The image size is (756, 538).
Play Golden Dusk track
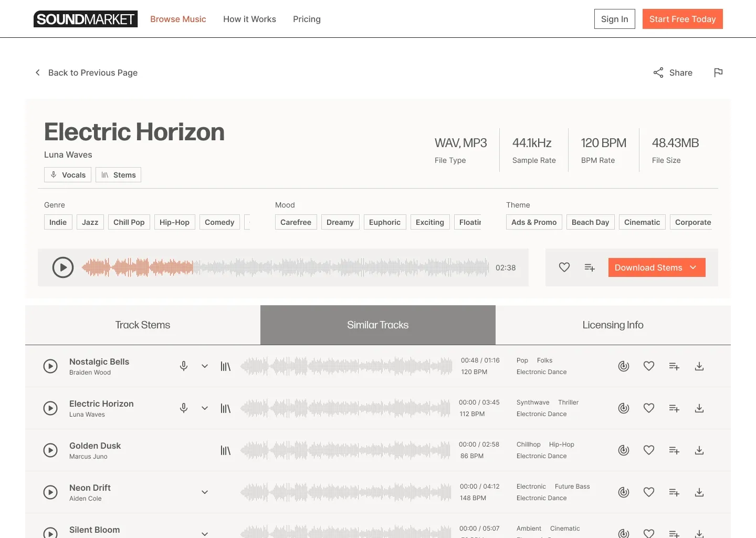(50, 450)
